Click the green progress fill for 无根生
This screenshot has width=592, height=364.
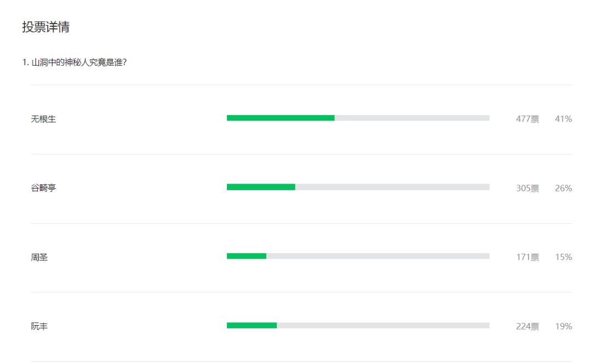pos(280,118)
